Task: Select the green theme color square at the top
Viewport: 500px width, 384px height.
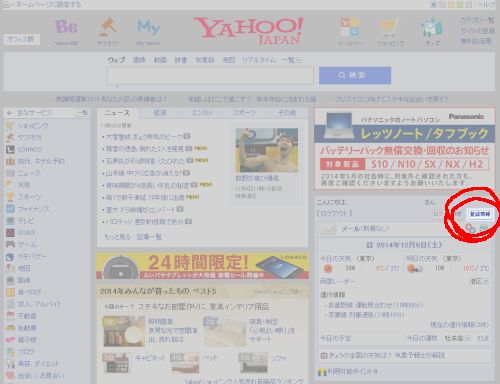Action: (x=460, y=4)
